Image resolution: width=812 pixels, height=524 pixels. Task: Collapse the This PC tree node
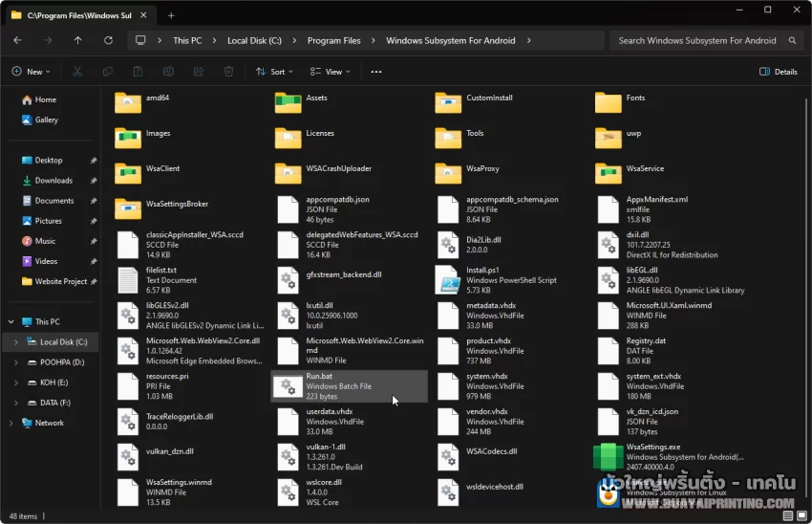tap(11, 322)
